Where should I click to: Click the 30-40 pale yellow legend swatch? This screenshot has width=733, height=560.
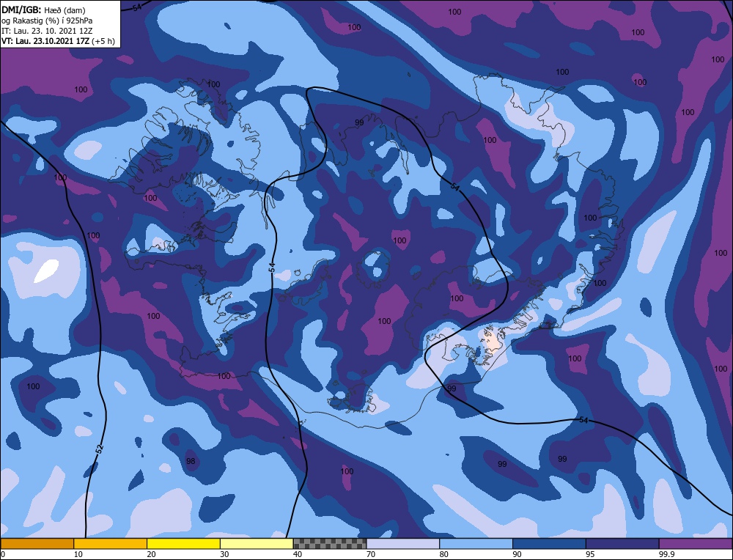click(x=257, y=544)
